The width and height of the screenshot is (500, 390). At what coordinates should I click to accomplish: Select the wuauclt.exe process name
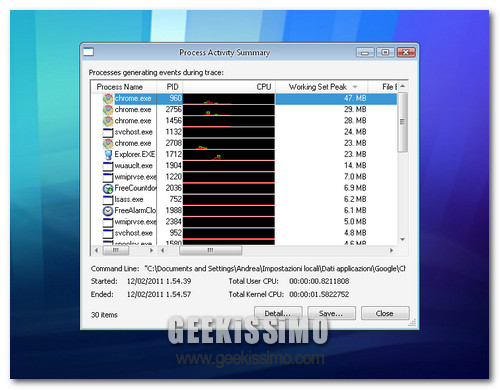(134, 166)
